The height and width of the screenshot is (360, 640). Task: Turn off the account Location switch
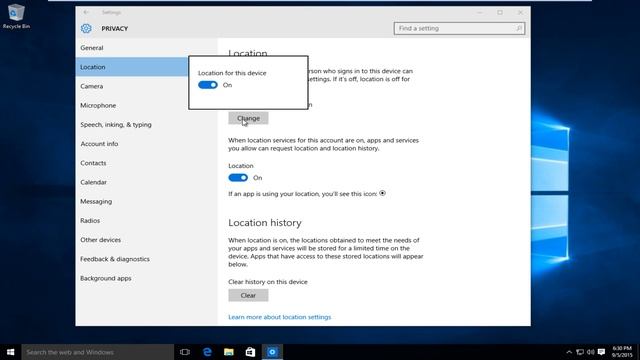238,178
